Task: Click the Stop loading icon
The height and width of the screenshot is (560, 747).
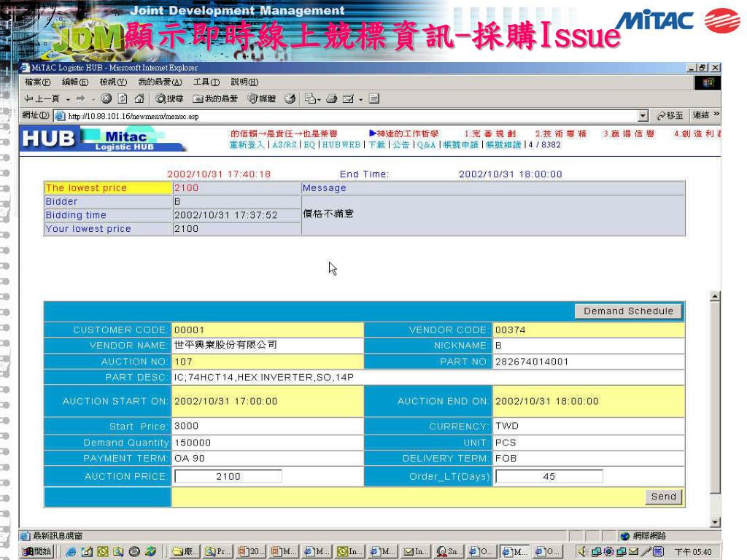Action: (107, 98)
